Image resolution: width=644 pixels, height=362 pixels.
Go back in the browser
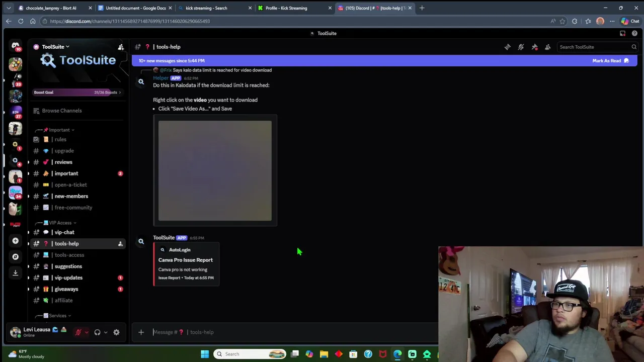pos(9,21)
